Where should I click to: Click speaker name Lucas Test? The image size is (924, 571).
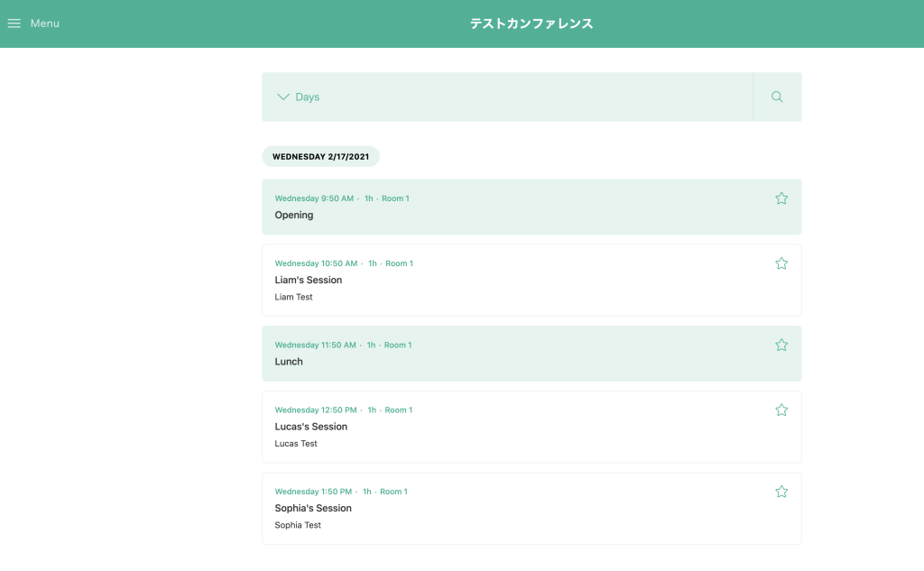(x=296, y=444)
